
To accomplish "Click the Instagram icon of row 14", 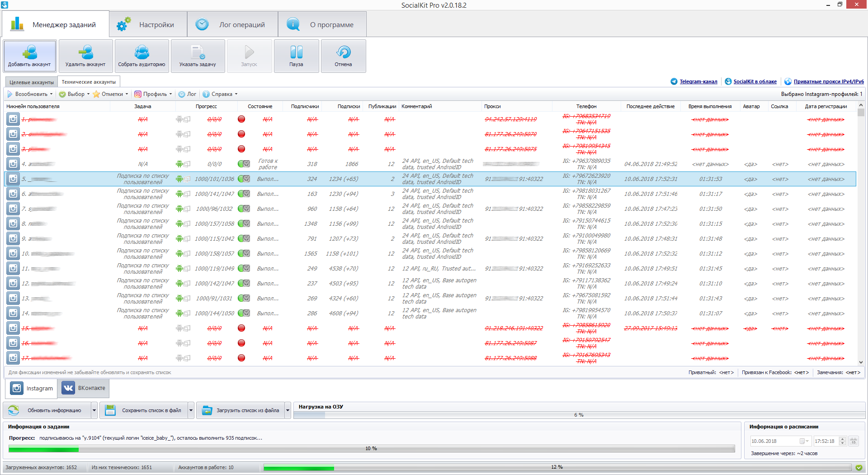I will coord(13,313).
